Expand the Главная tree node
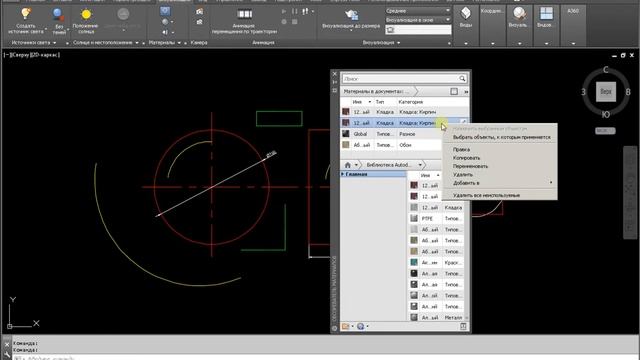This screenshot has width=640, height=360. click(x=342, y=174)
